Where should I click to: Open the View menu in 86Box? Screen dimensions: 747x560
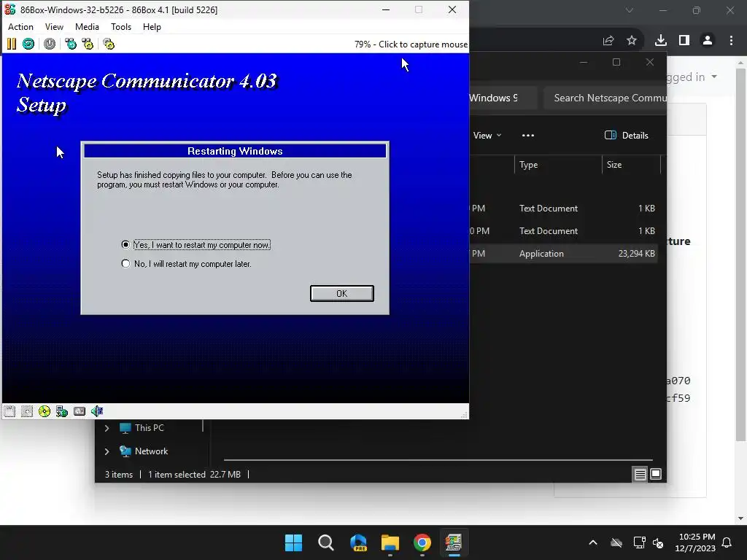(x=54, y=27)
